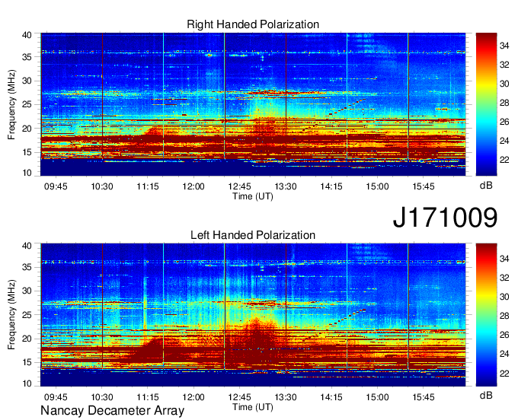The height and width of the screenshot is (420, 518).
Task: Click the 24 dB value on Left Handed colorbar
Action: pyautogui.click(x=504, y=354)
